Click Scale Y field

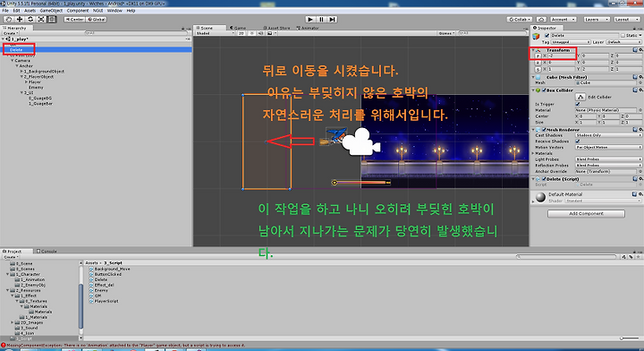pos(595,69)
